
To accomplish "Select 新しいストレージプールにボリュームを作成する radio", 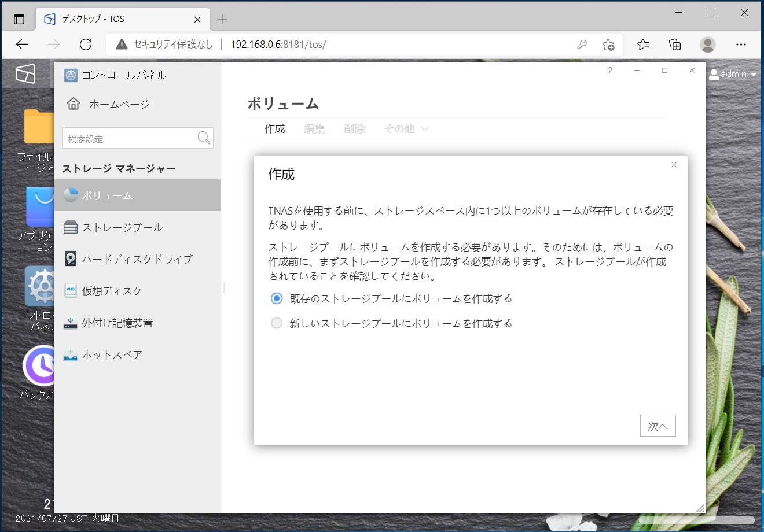I will pos(277,323).
